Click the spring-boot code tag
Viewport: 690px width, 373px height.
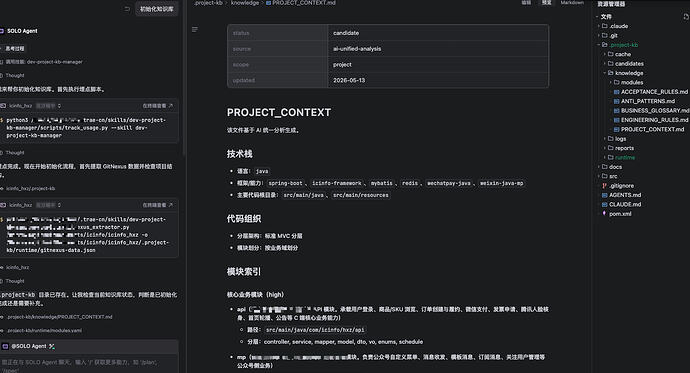(x=285, y=183)
